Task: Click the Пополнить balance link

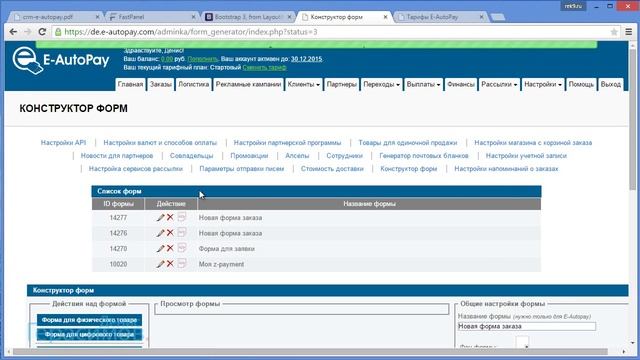Action: [203, 59]
